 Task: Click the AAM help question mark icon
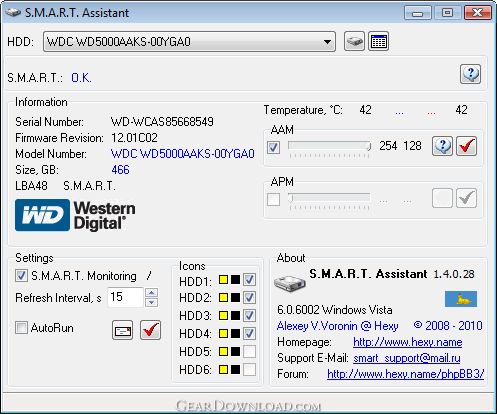442,146
